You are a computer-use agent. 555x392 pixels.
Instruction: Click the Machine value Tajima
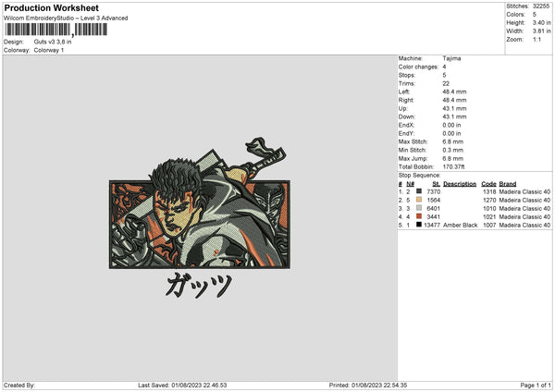(451, 58)
